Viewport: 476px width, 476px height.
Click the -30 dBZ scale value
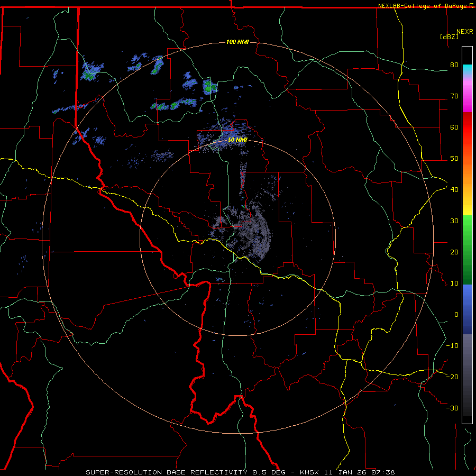coord(452,408)
